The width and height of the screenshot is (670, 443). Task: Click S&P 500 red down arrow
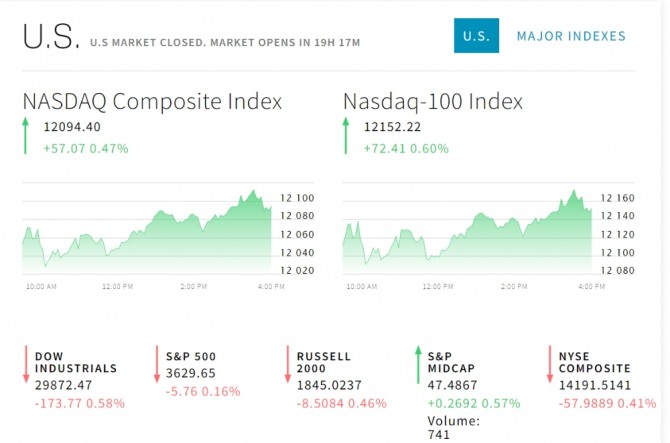point(157,364)
